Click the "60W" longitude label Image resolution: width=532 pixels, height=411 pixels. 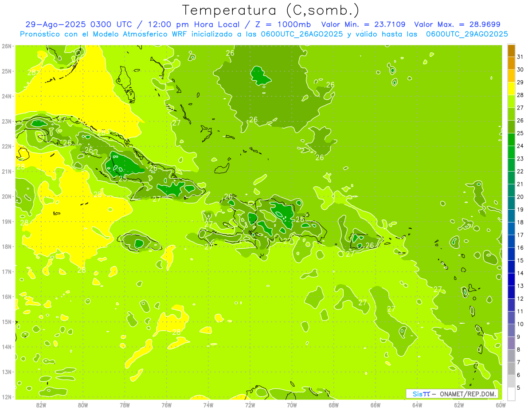coord(501,405)
